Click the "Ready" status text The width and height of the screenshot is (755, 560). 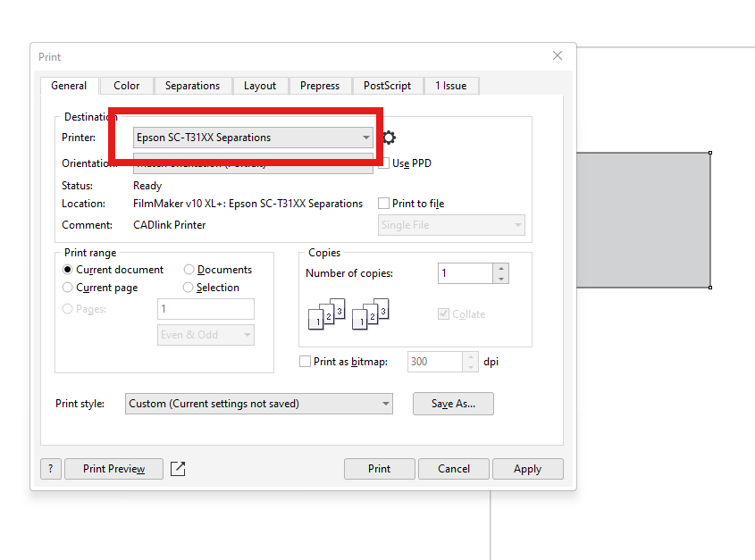(147, 186)
